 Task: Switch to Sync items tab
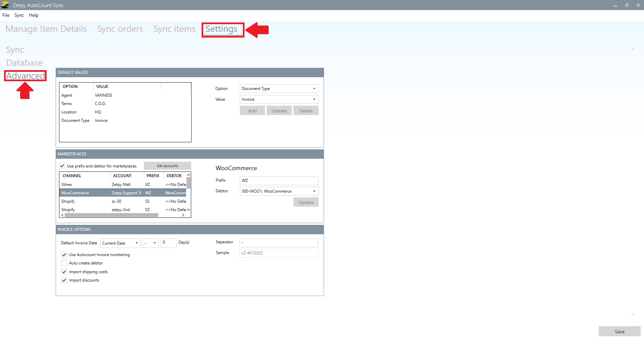174,29
